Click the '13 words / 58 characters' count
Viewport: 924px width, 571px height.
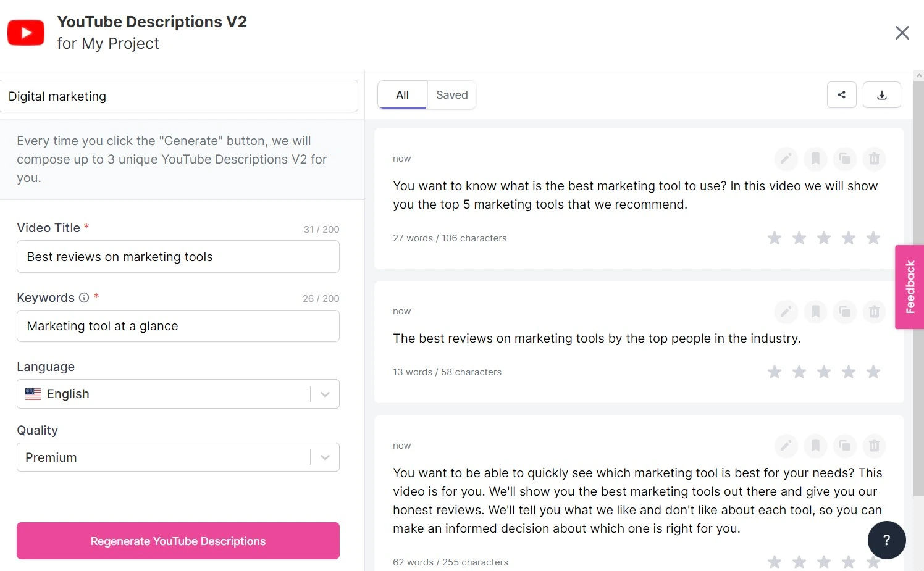447,372
